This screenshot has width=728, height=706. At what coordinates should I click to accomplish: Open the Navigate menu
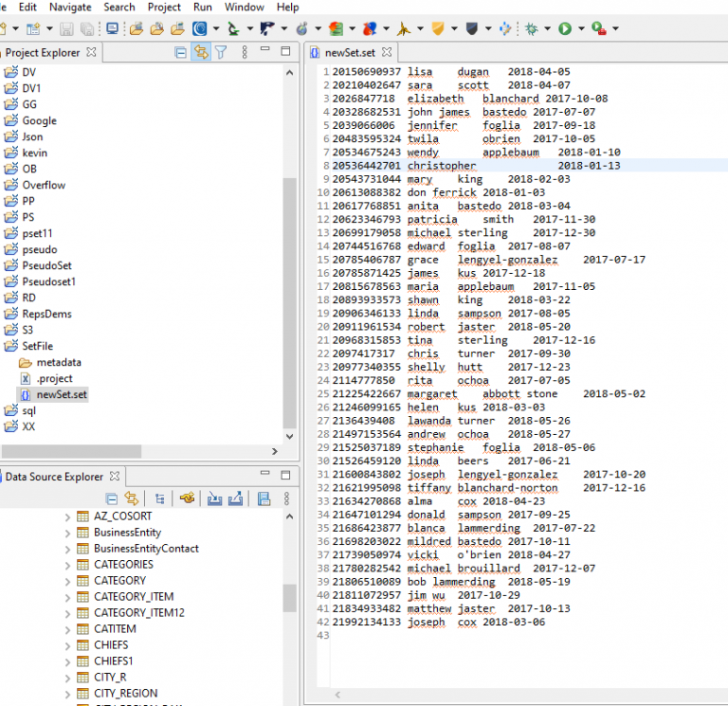tap(70, 7)
